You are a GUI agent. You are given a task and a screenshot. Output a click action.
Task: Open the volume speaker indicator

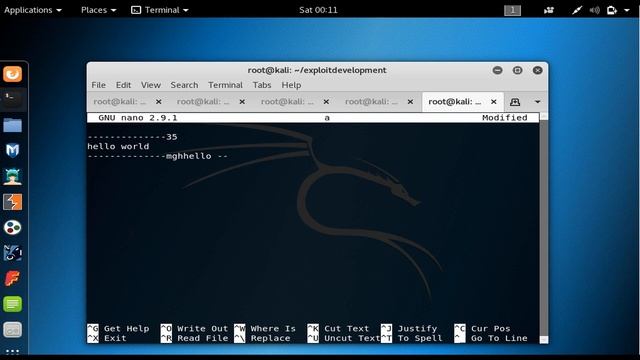click(595, 10)
